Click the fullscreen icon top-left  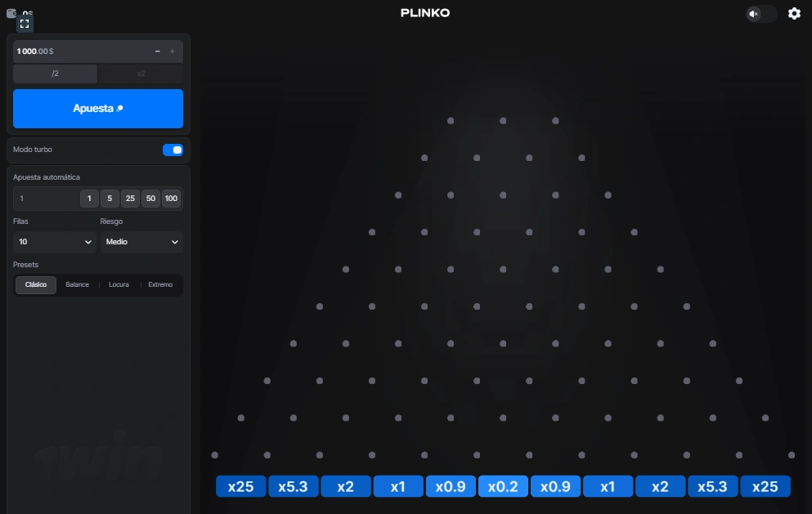pos(25,23)
